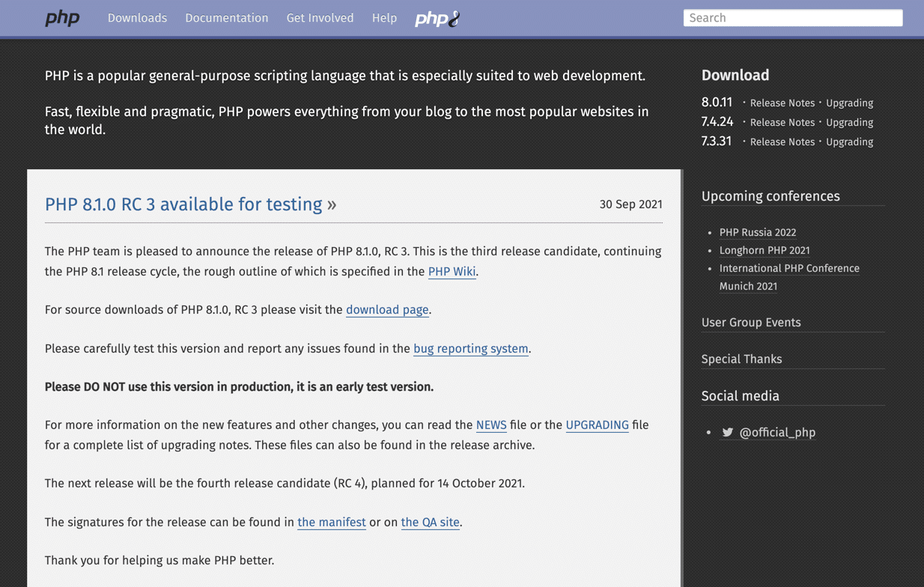Follow @official_php on Twitter
The image size is (924, 587).
776,432
